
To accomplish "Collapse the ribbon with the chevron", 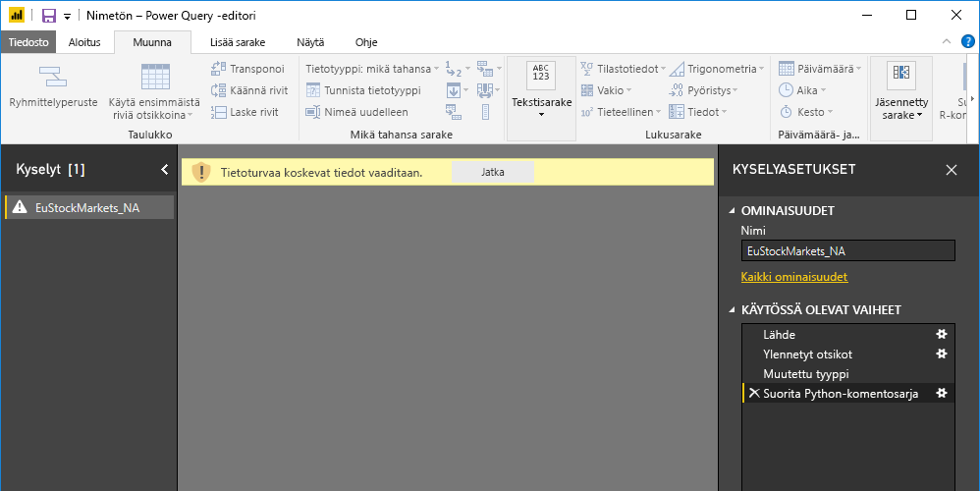I will click(x=947, y=42).
